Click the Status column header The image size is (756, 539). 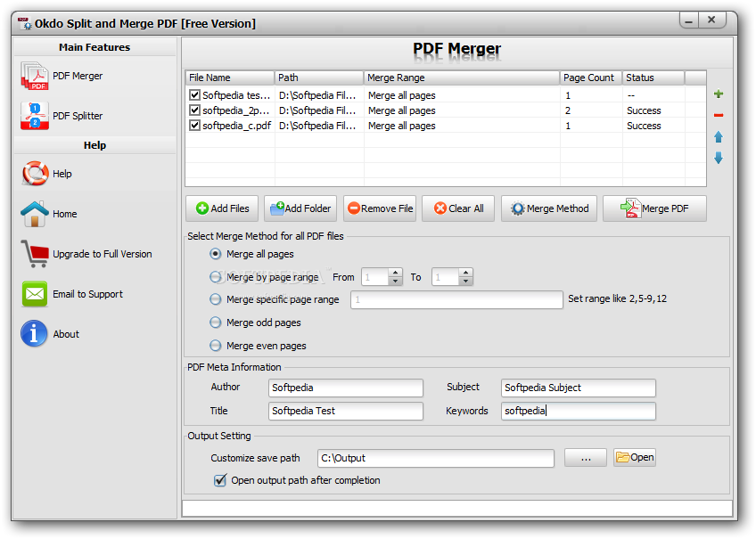(x=653, y=78)
